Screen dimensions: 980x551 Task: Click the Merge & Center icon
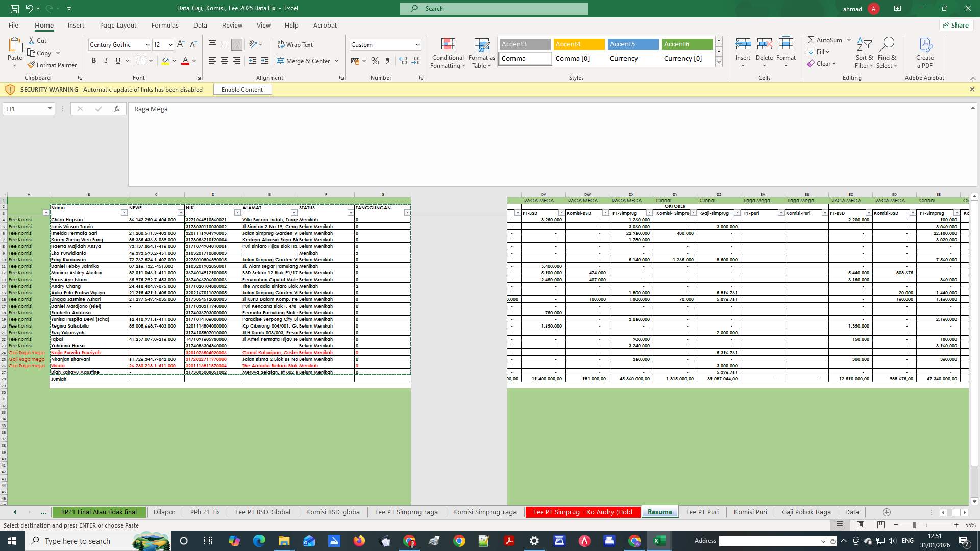coord(281,61)
